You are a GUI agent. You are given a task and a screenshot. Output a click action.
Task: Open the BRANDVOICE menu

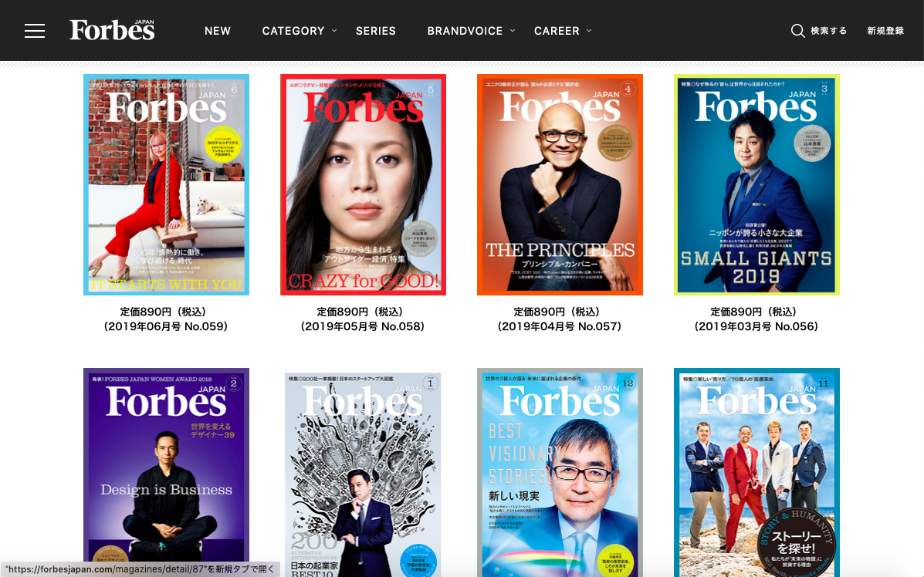tap(465, 31)
